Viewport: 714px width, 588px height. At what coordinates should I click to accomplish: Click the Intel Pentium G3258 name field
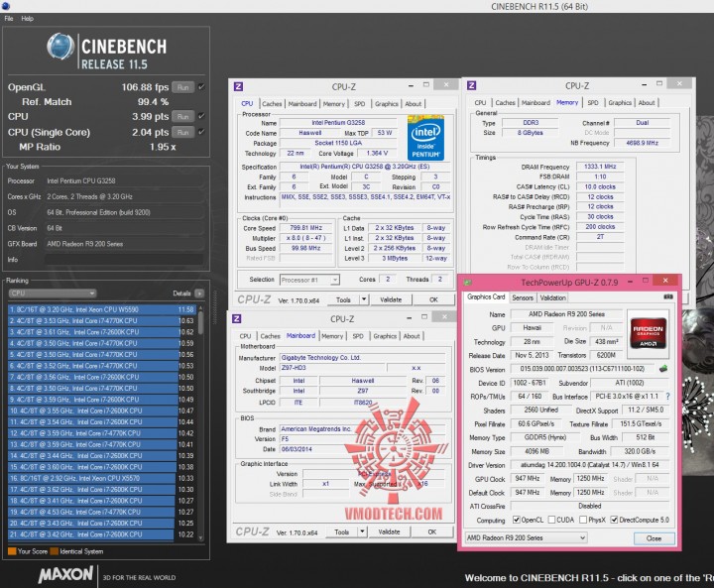point(338,123)
